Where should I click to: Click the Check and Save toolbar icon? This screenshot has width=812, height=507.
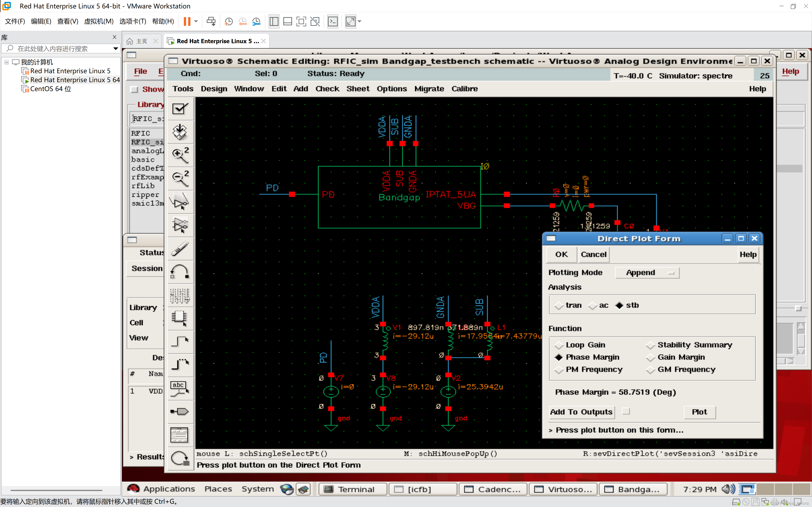180,108
